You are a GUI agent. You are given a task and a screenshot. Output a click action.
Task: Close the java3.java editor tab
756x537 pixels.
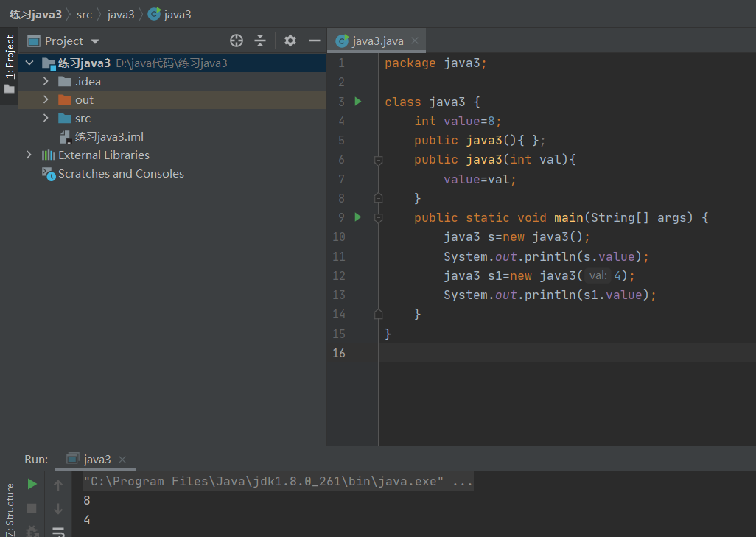point(415,41)
